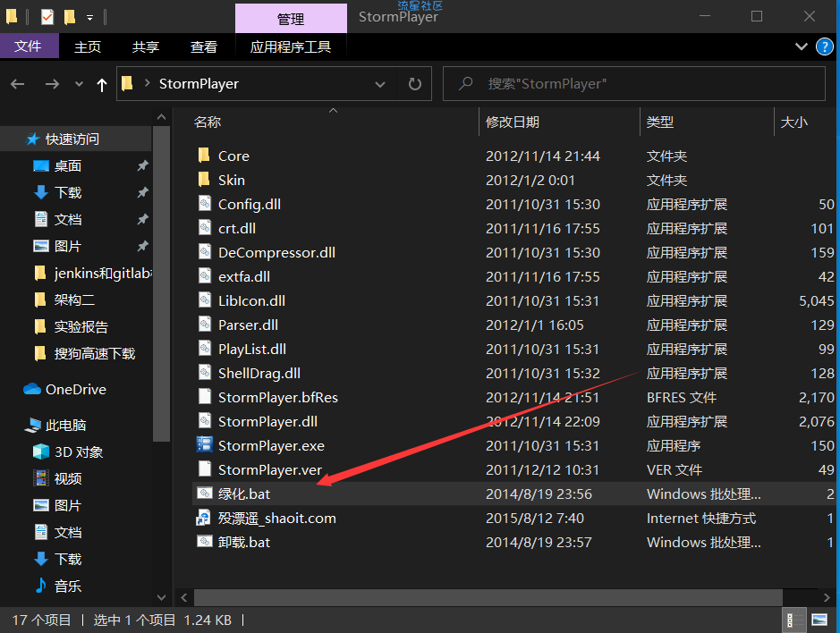Click the pin icon beside 下载
The height and width of the screenshot is (633, 840).
click(142, 192)
